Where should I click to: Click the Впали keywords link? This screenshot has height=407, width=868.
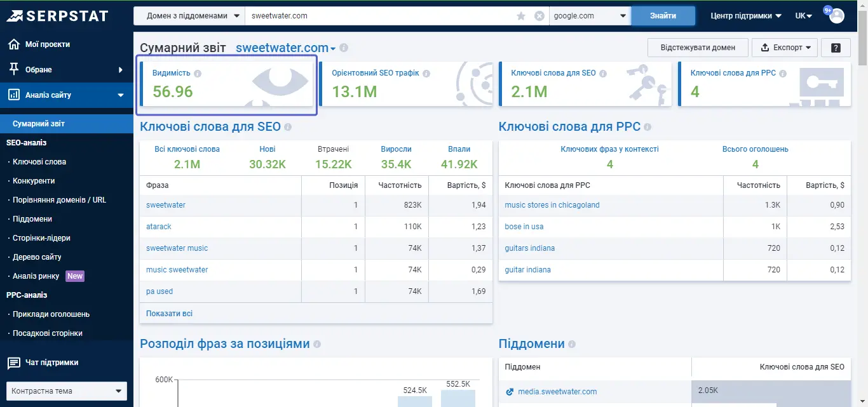pos(459,149)
